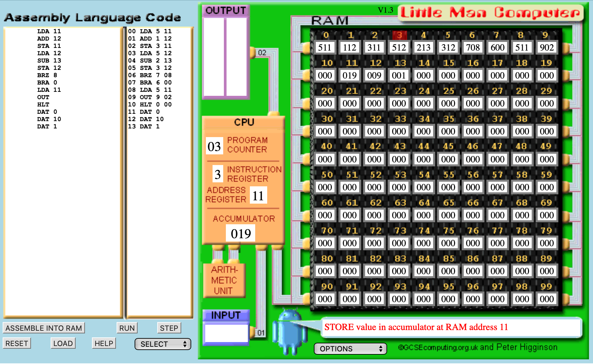Click assembled line '06 BRZ 7 08'
This screenshot has width=593, height=364.
click(150, 75)
